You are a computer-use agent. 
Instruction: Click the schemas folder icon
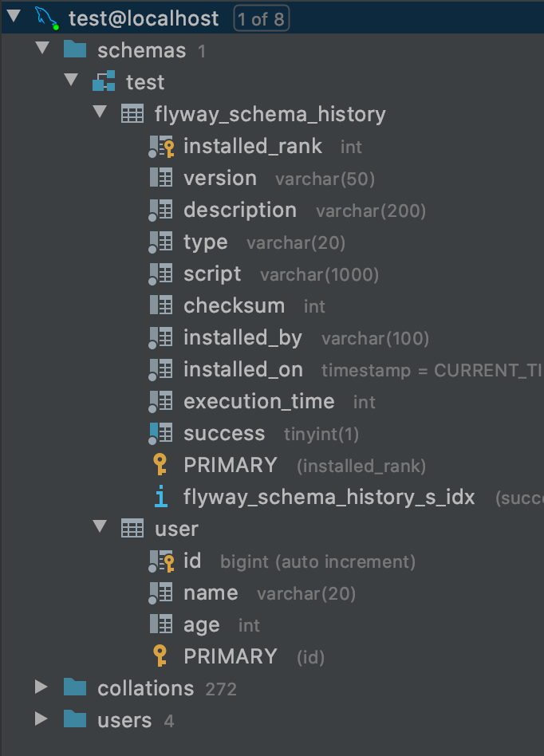pyautogui.click(x=75, y=49)
